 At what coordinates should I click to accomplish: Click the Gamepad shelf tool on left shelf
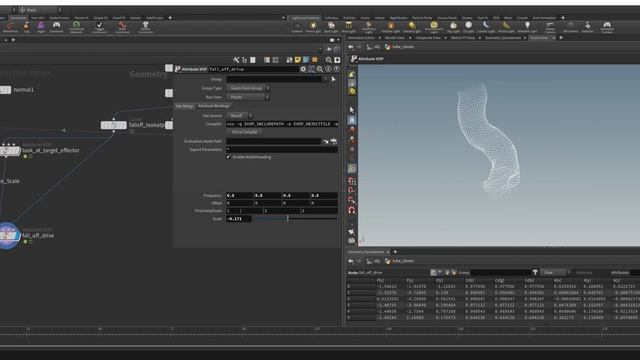pos(56,27)
